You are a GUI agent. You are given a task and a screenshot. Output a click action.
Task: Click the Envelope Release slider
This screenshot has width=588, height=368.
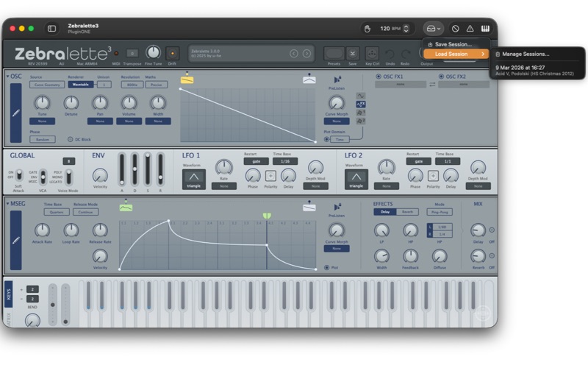[x=160, y=169]
